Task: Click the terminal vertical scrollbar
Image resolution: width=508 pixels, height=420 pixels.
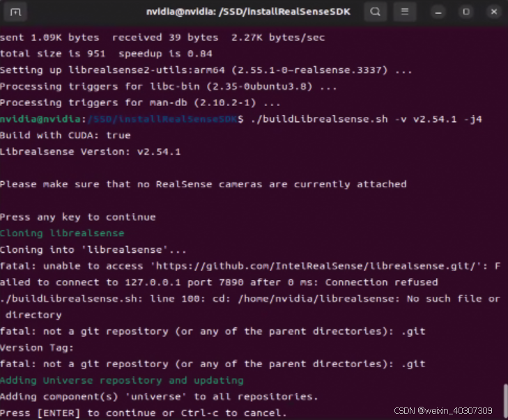Action: click(505, 400)
